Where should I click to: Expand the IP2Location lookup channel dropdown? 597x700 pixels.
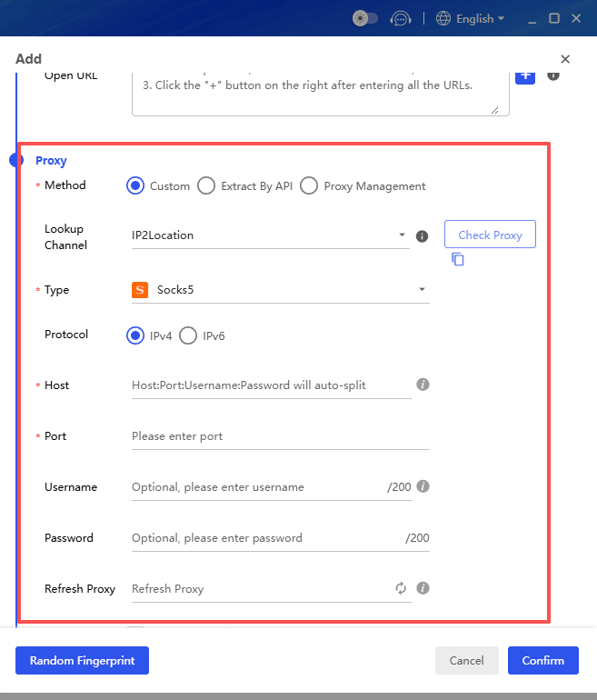270,235
